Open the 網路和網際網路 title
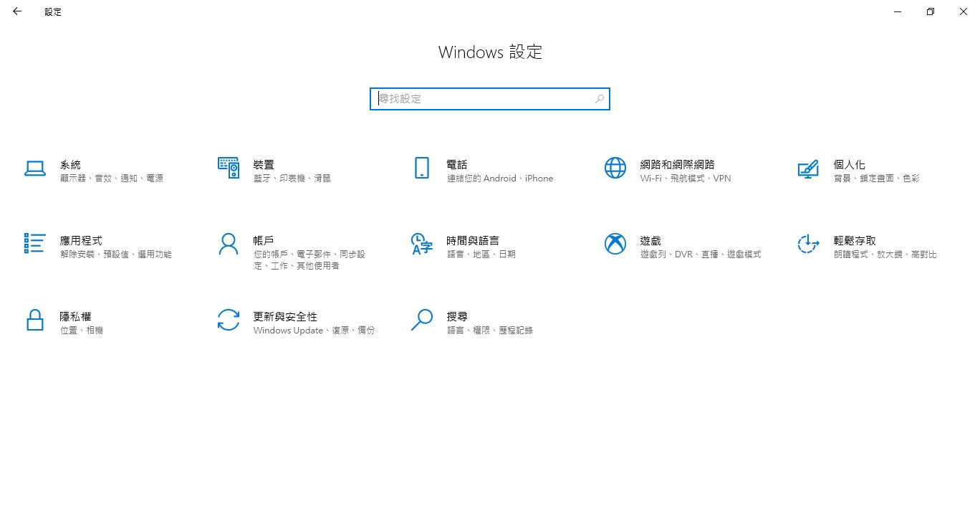The image size is (980, 522). coord(678,165)
